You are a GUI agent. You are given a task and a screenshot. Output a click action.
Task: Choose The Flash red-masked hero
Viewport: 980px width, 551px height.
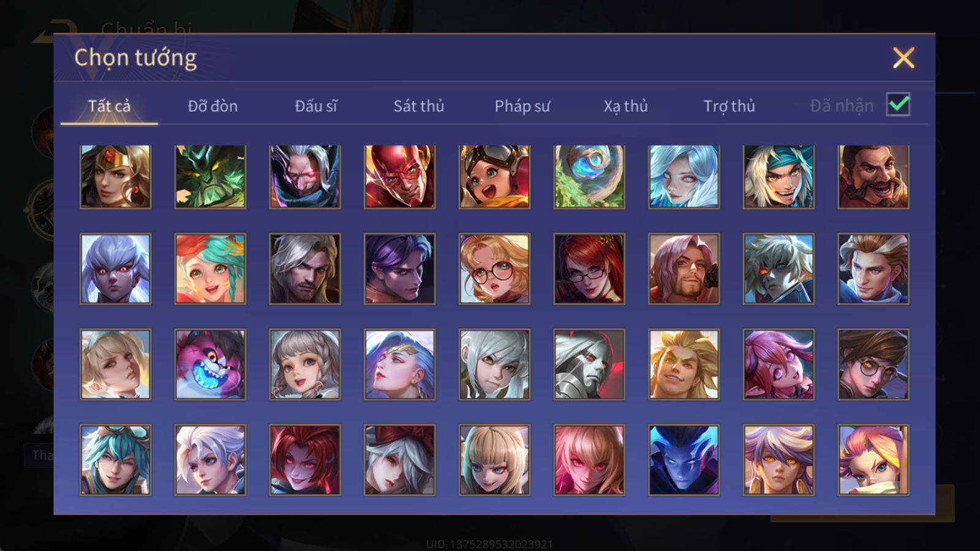coord(399,177)
